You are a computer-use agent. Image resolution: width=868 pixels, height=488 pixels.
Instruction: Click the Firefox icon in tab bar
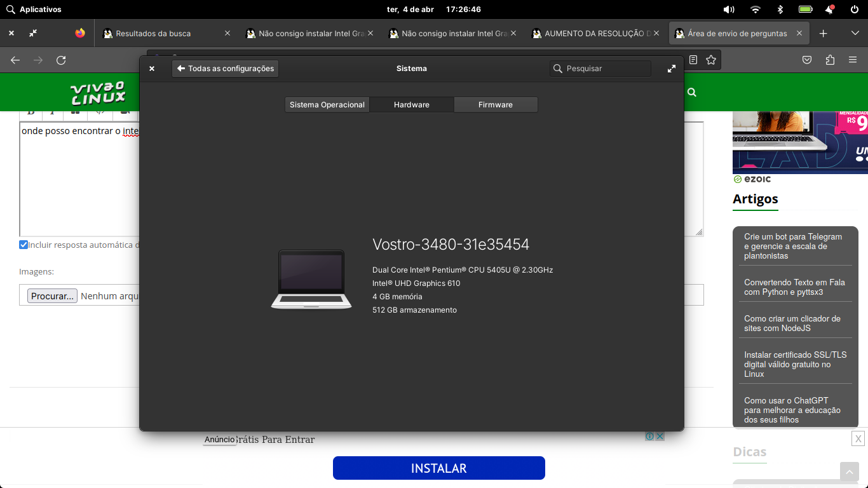[79, 33]
